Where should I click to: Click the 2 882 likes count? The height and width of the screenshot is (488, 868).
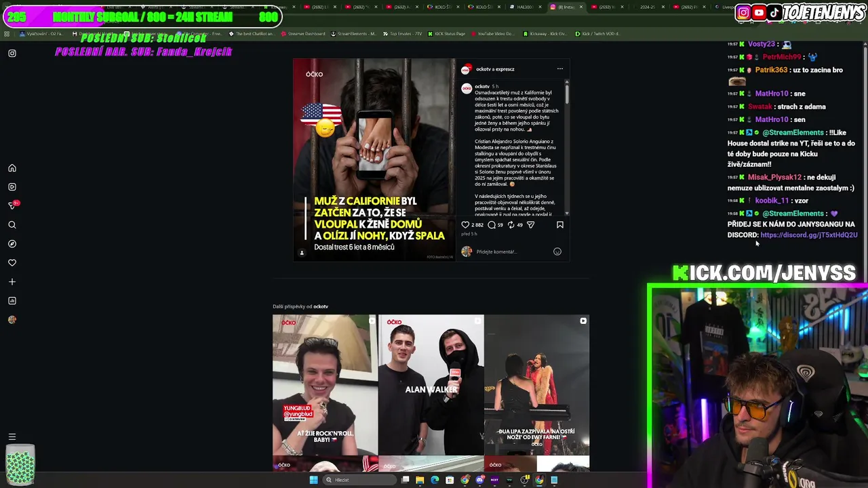[477, 225]
